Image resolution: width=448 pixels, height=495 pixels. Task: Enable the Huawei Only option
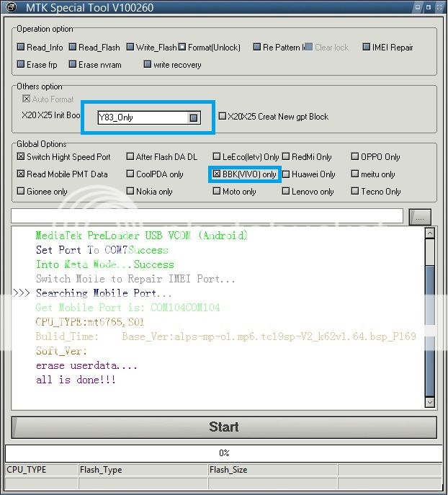286,174
